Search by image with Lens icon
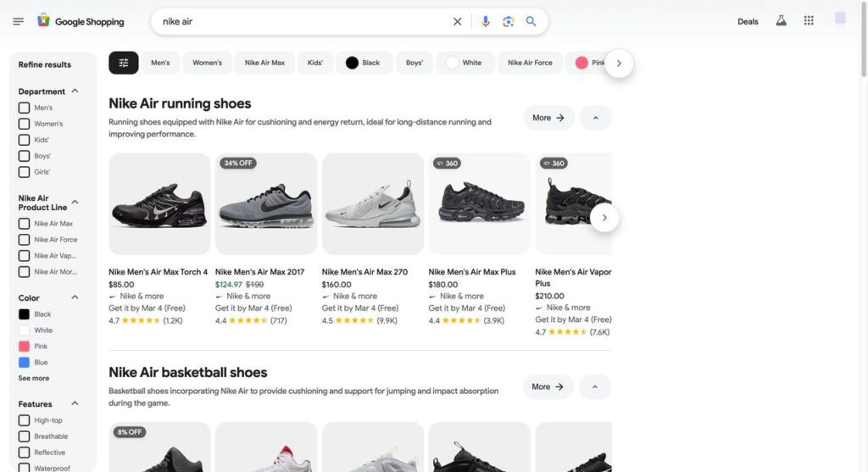868x472 pixels. point(509,21)
